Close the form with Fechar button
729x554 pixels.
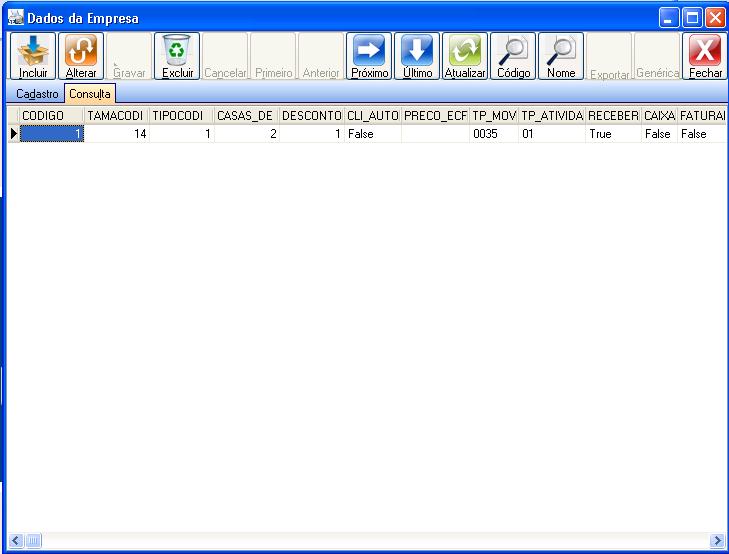click(705, 56)
